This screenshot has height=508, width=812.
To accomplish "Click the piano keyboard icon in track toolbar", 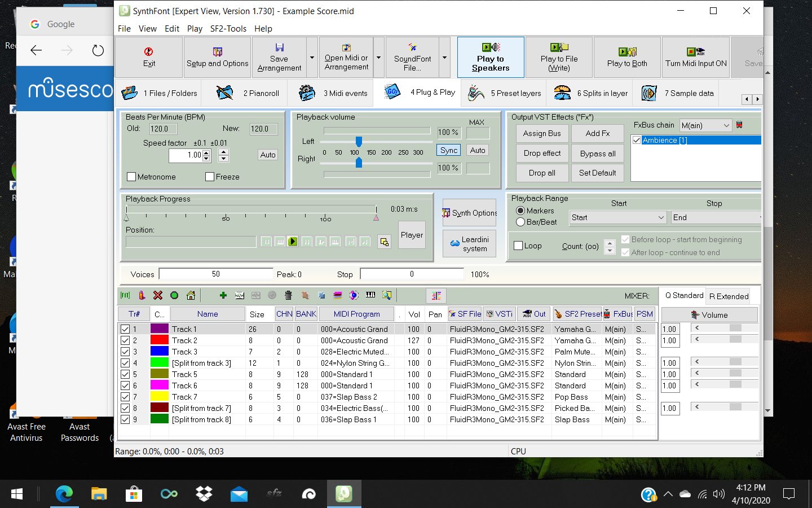I will [370, 295].
